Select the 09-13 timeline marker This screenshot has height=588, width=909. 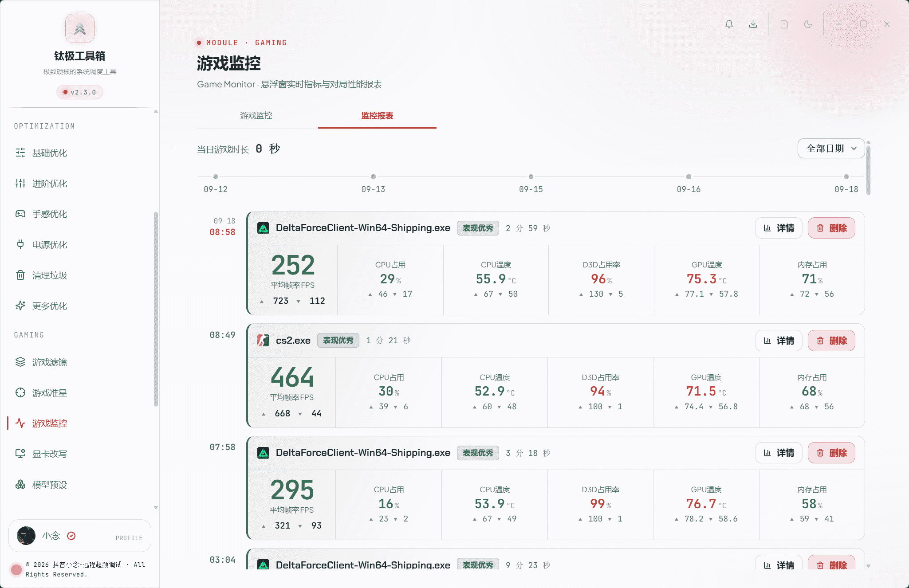[x=373, y=177]
